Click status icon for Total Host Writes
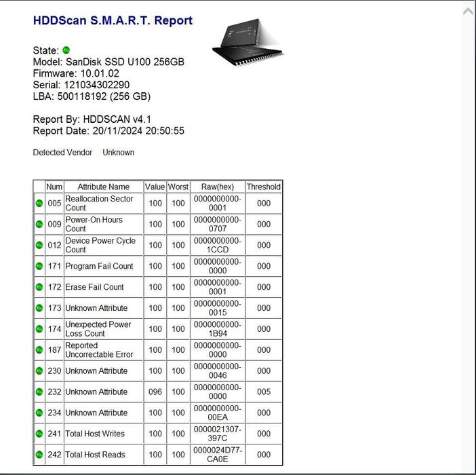This screenshot has height=475, width=476. click(x=39, y=434)
